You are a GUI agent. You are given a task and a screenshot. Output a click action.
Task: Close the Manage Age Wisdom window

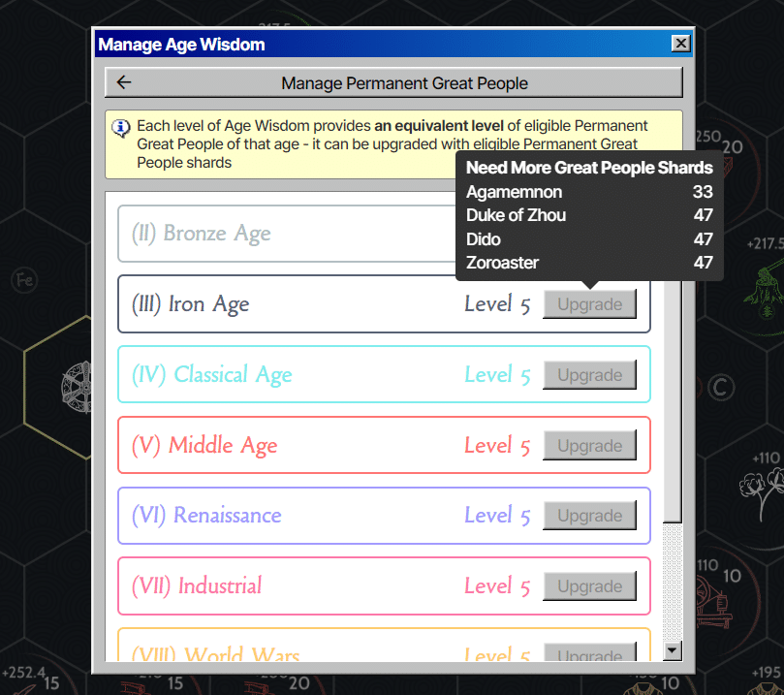coord(680,44)
